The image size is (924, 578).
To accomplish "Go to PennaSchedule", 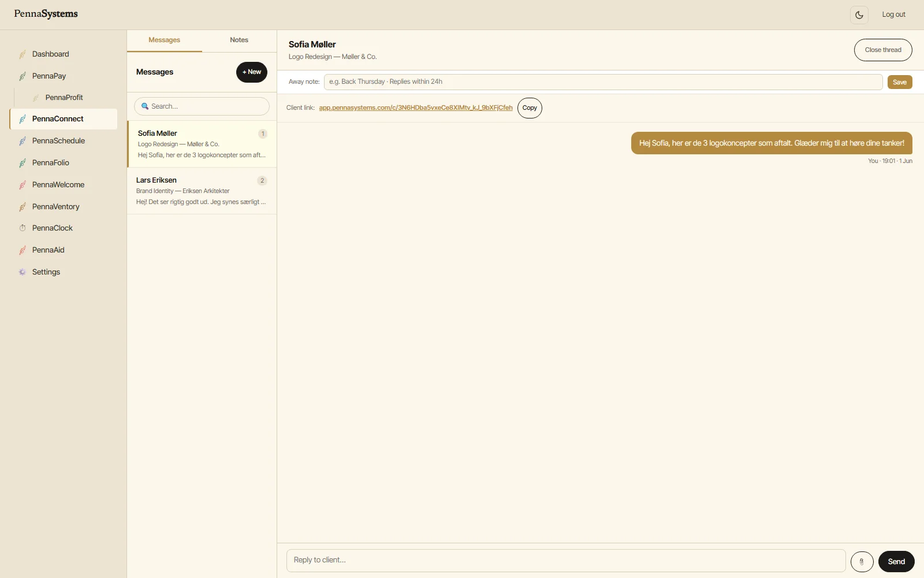I will pyautogui.click(x=64, y=141).
